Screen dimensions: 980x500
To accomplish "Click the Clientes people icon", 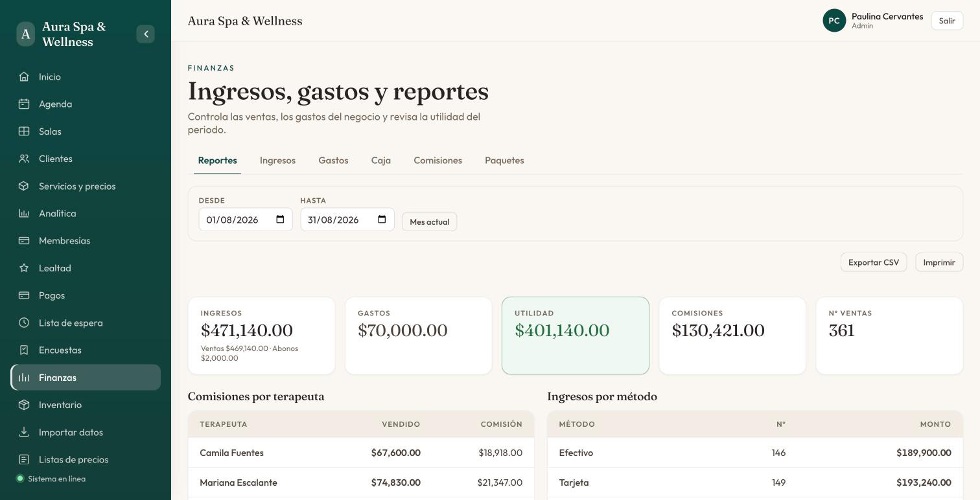I will [24, 159].
